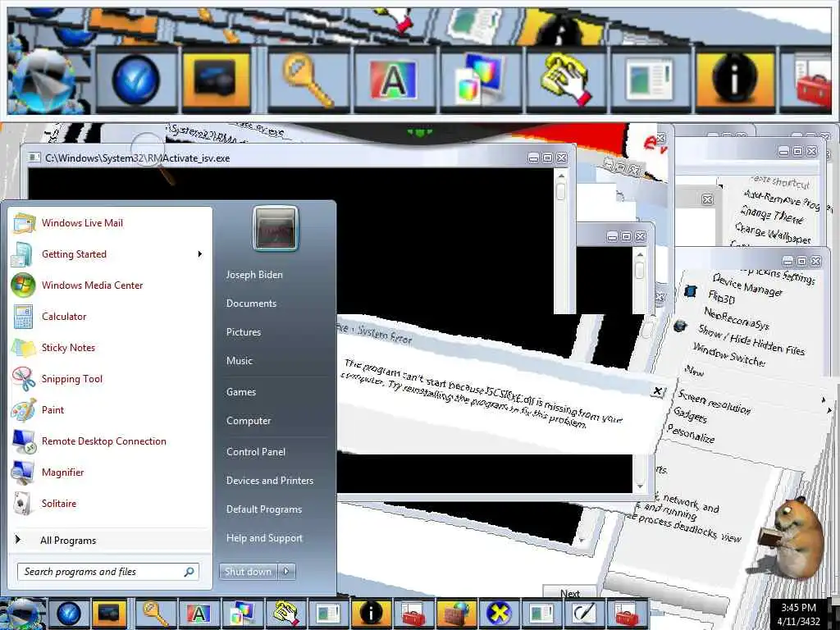Open Computer from the Start menu
Screen dimensions: 840x630
pos(249,421)
